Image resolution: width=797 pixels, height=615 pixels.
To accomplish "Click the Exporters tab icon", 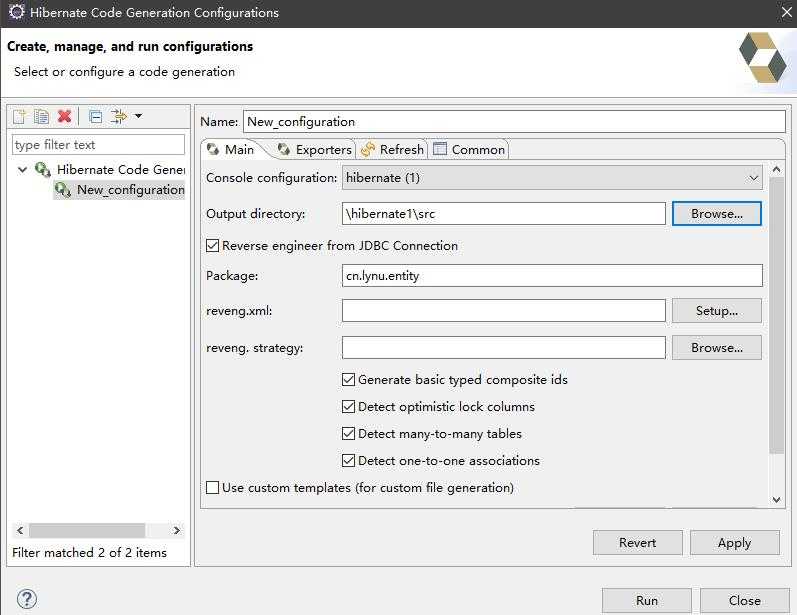I will (284, 149).
